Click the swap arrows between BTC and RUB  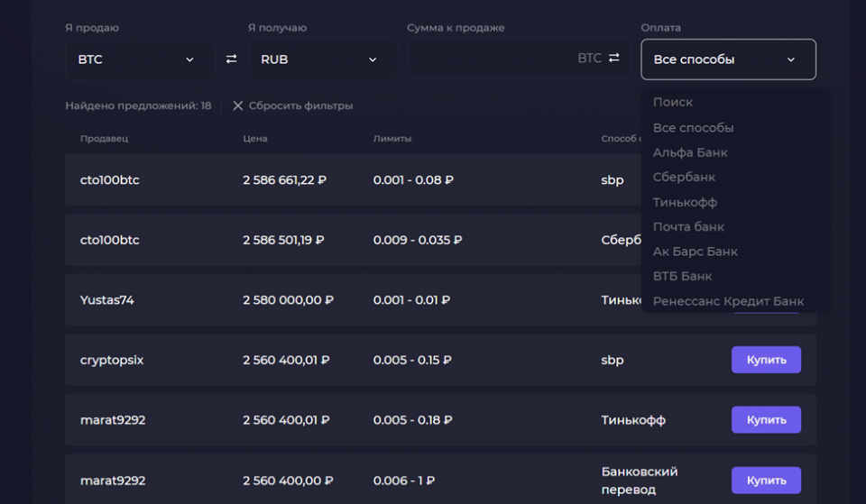(x=231, y=60)
